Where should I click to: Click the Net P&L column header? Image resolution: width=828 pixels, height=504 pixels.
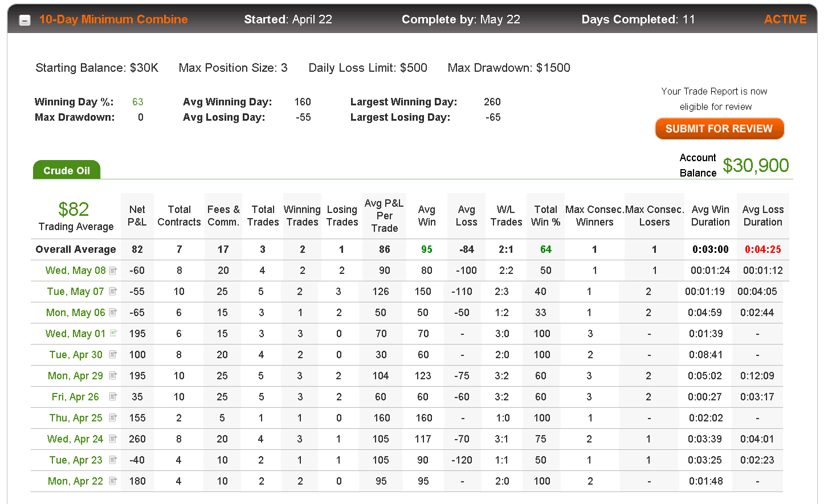[x=137, y=216]
